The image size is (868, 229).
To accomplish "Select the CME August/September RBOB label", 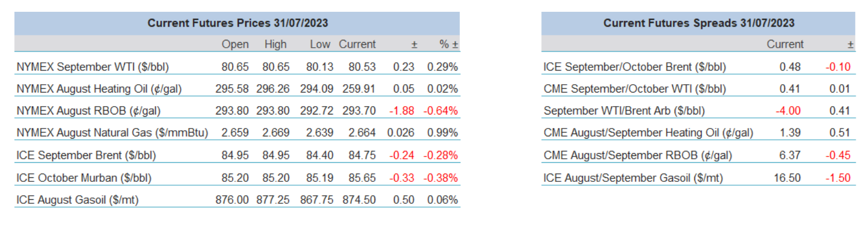I will (x=633, y=155).
